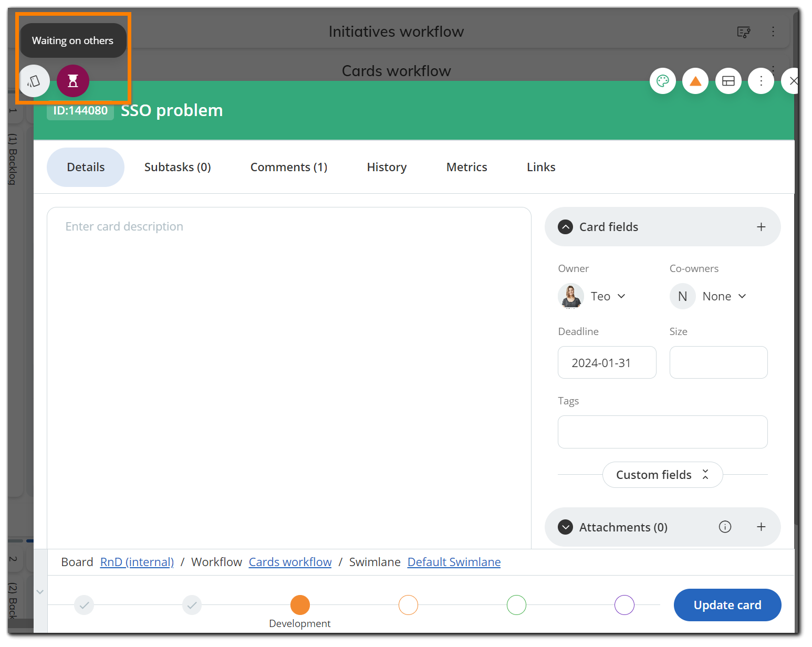Click the Deadline date field
Viewport: 812px width, 647px height.
(607, 362)
